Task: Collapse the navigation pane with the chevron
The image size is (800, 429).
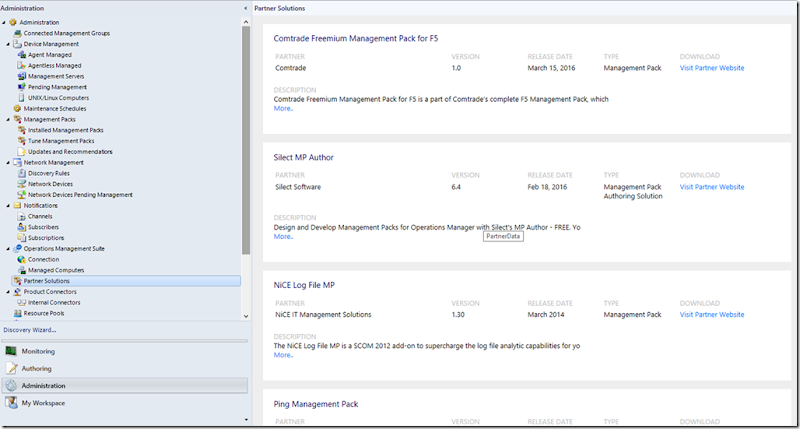Action: [245, 8]
